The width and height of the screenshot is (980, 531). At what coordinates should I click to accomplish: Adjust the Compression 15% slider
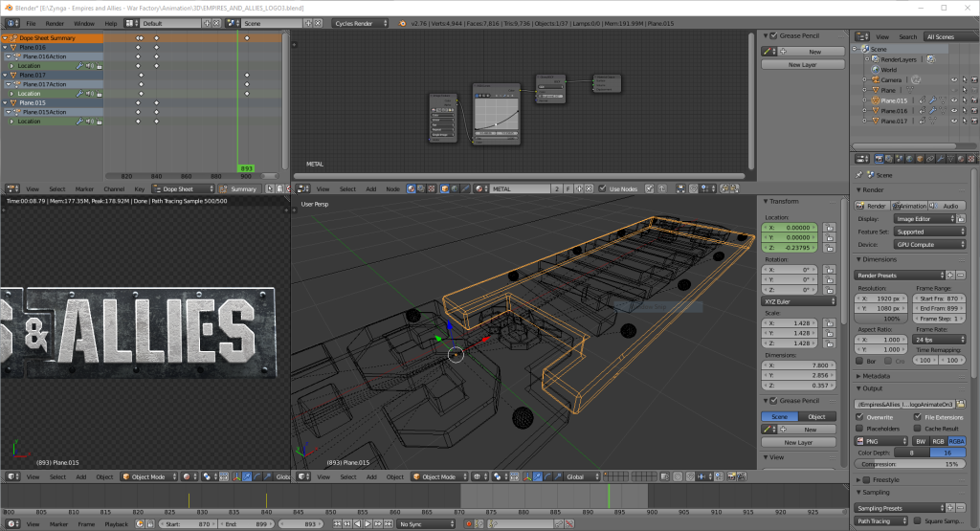(x=910, y=464)
